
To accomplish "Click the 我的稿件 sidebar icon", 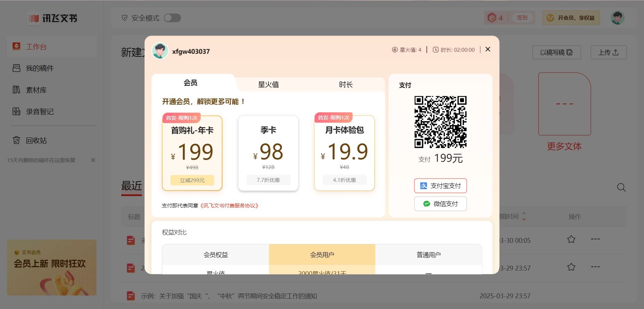I will [x=16, y=68].
